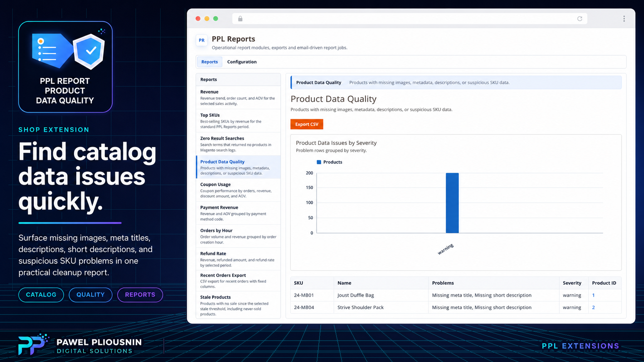Screen dimensions: 644x362
Task: Click the REPORTS tag pill
Action: [x=140, y=295]
